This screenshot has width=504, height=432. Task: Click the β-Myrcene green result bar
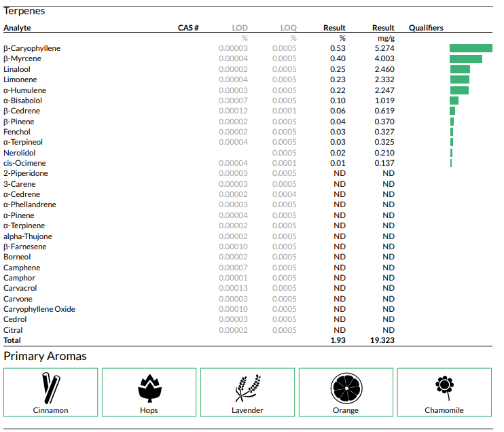point(465,59)
